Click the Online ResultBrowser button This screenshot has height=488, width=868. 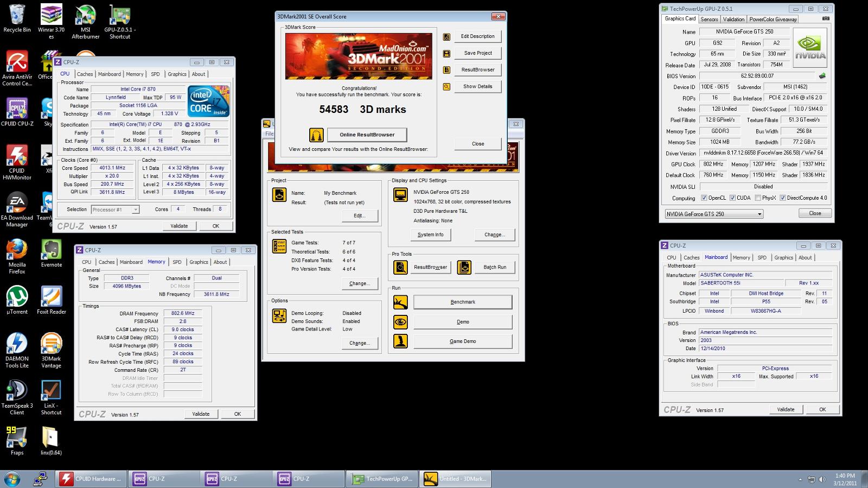[367, 135]
